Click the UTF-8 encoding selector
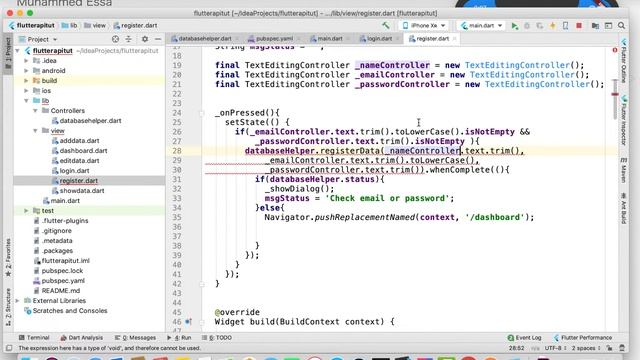The height and width of the screenshot is (360, 640). click(x=555, y=348)
